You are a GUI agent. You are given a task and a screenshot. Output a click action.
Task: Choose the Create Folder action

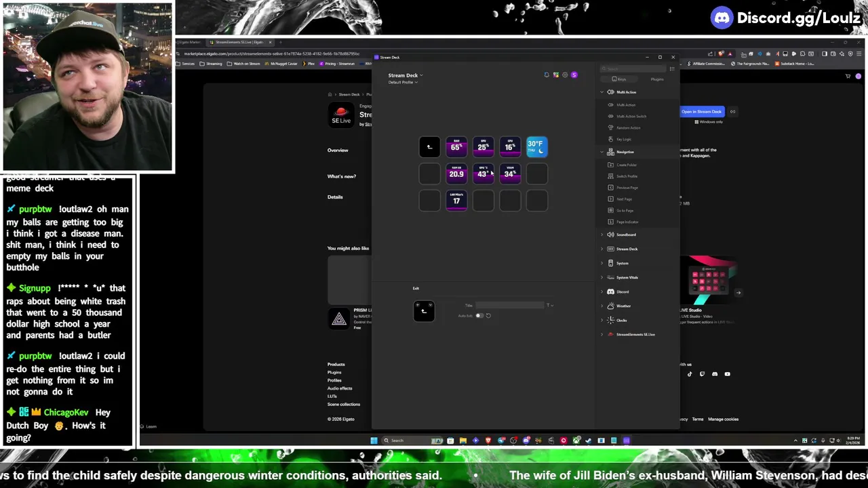point(623,165)
